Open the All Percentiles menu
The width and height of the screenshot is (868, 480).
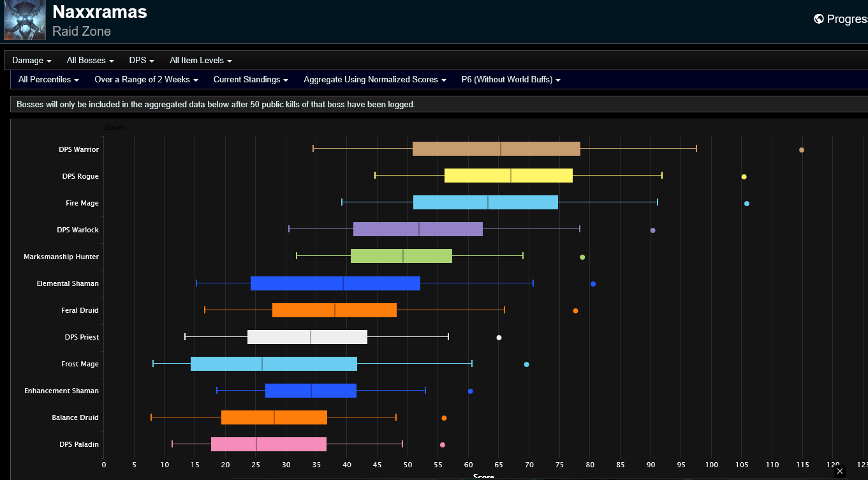click(48, 80)
